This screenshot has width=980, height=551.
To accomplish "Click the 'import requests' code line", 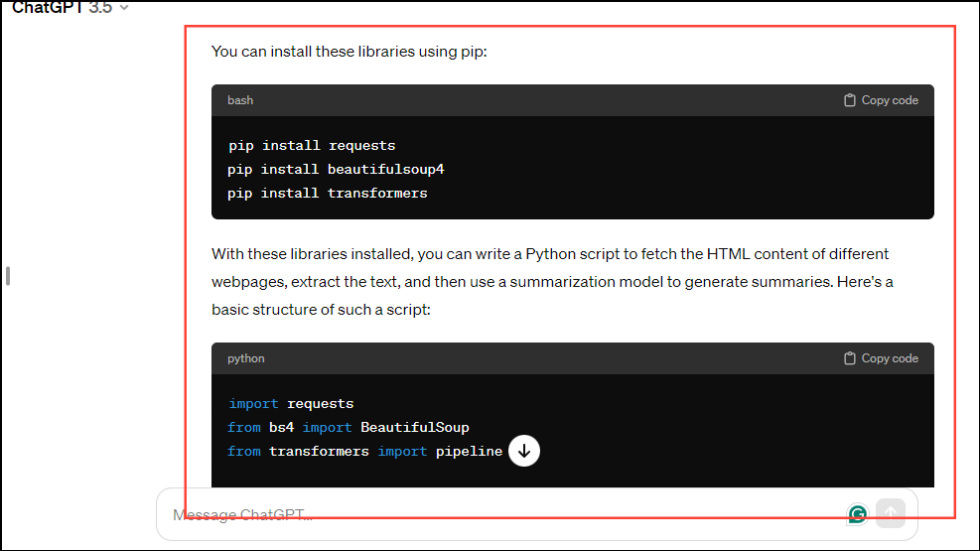I will tap(291, 403).
